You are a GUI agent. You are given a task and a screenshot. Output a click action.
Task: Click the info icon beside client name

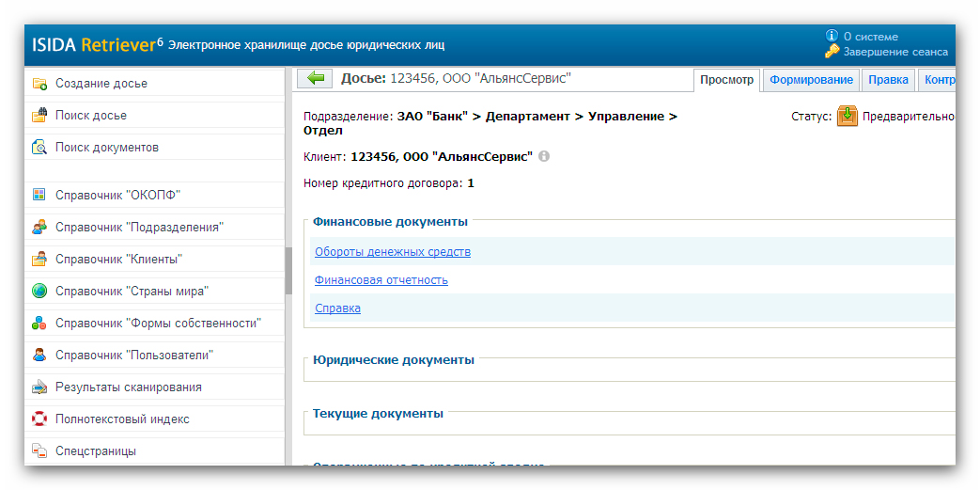(x=544, y=156)
